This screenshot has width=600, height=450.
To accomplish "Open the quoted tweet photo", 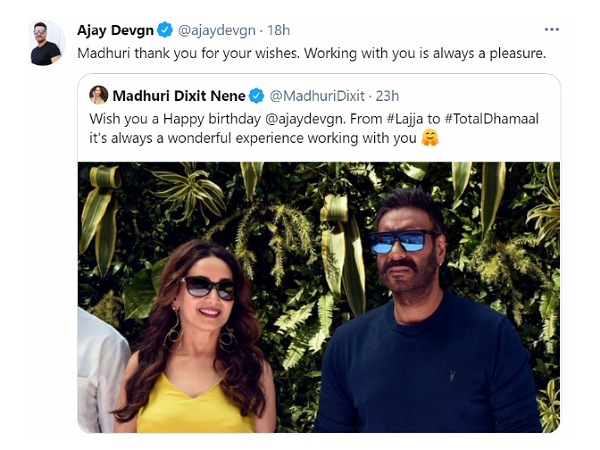I will coord(319,297).
